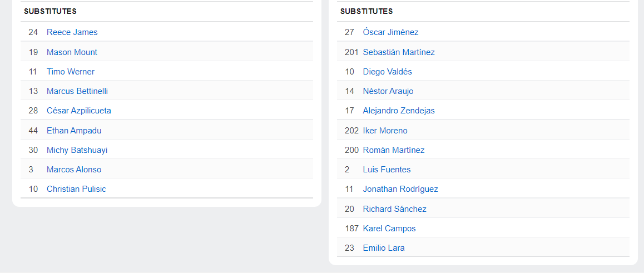Image resolution: width=644 pixels, height=273 pixels.
Task: Select Marcos Alonso link
Action: (x=73, y=170)
